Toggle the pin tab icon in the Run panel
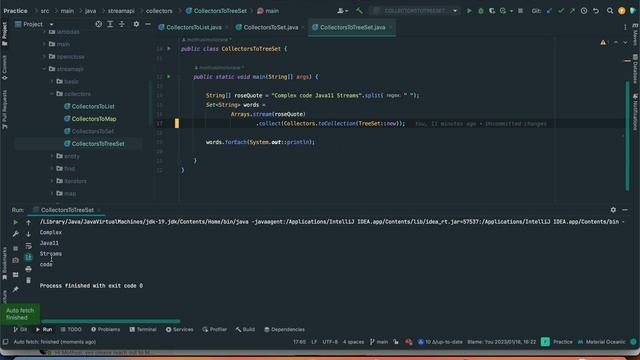Image resolution: width=640 pixels, height=360 pixels. [16, 289]
